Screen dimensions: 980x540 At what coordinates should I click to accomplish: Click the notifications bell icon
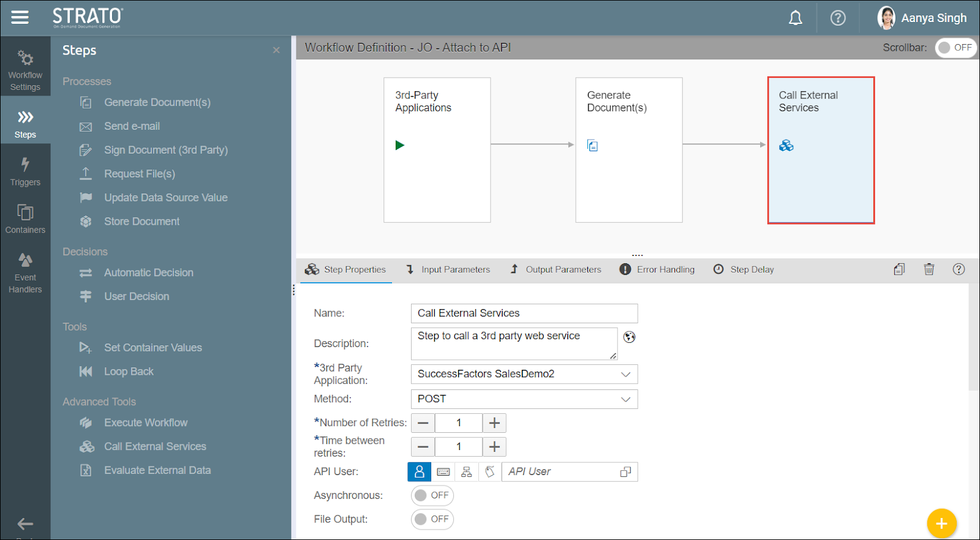coord(795,18)
